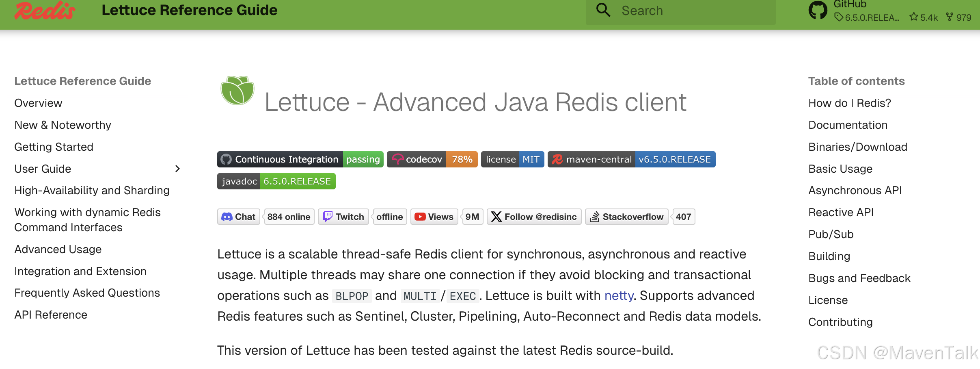Screen dimensions: 980x369
Task: Open Overview in the sidebar
Action: [39, 103]
